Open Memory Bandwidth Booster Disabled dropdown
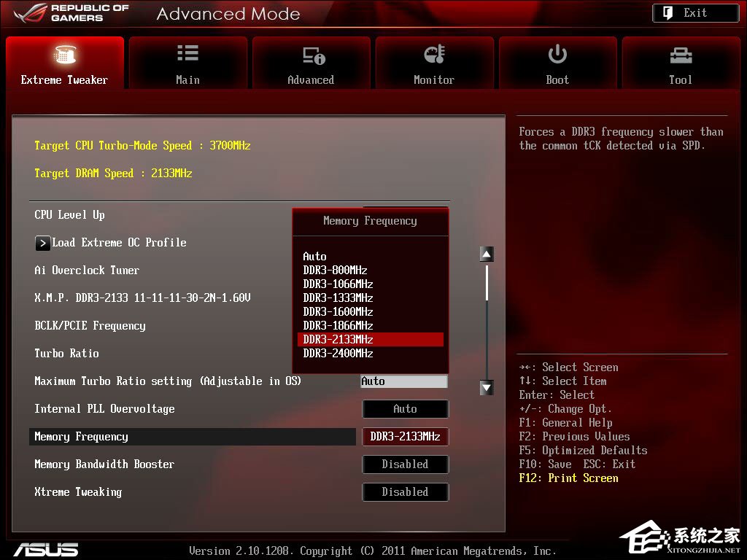 (x=405, y=464)
